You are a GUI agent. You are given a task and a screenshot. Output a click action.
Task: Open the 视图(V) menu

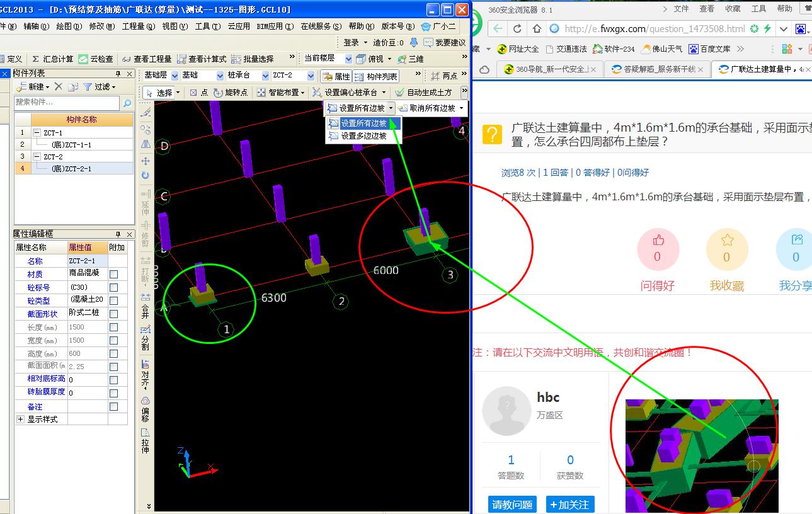tap(174, 26)
